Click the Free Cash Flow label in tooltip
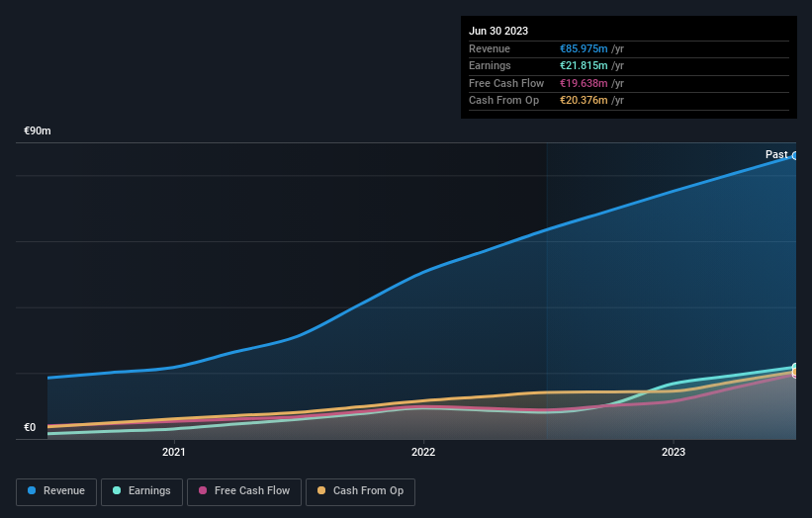This screenshot has height=518, width=812. tap(506, 83)
